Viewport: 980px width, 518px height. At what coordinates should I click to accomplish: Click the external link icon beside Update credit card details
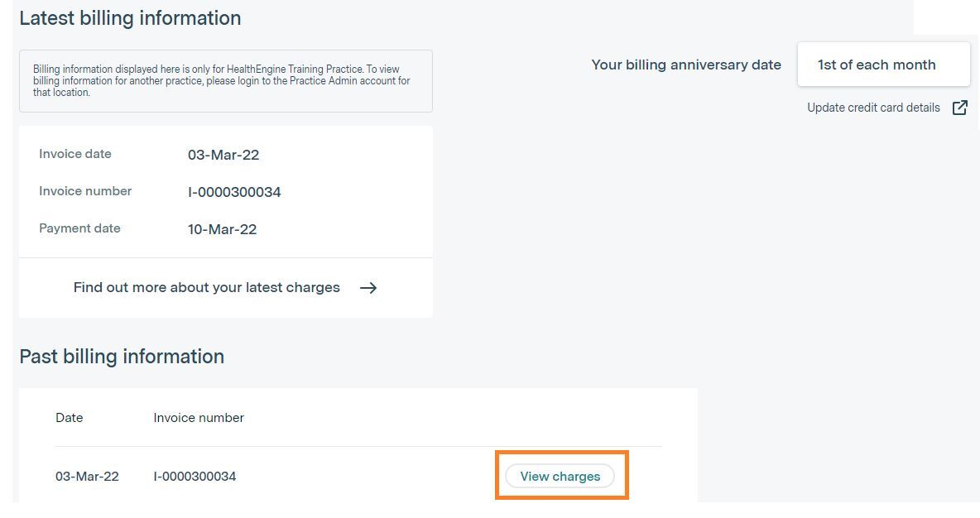959,108
